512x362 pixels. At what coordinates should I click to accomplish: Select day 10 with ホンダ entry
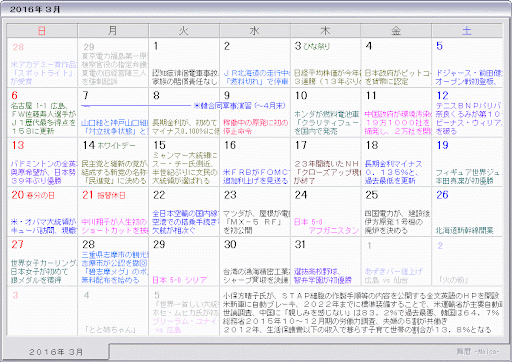(325, 112)
